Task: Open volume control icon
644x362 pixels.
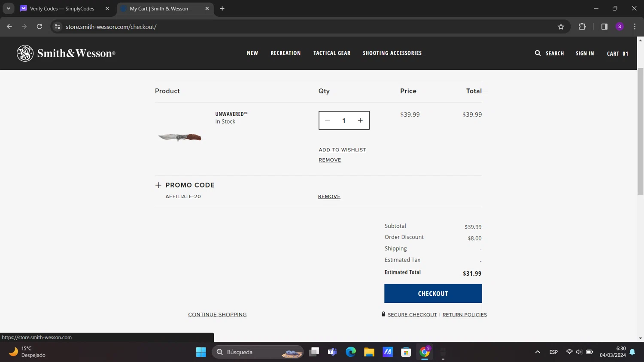Action: click(x=579, y=352)
